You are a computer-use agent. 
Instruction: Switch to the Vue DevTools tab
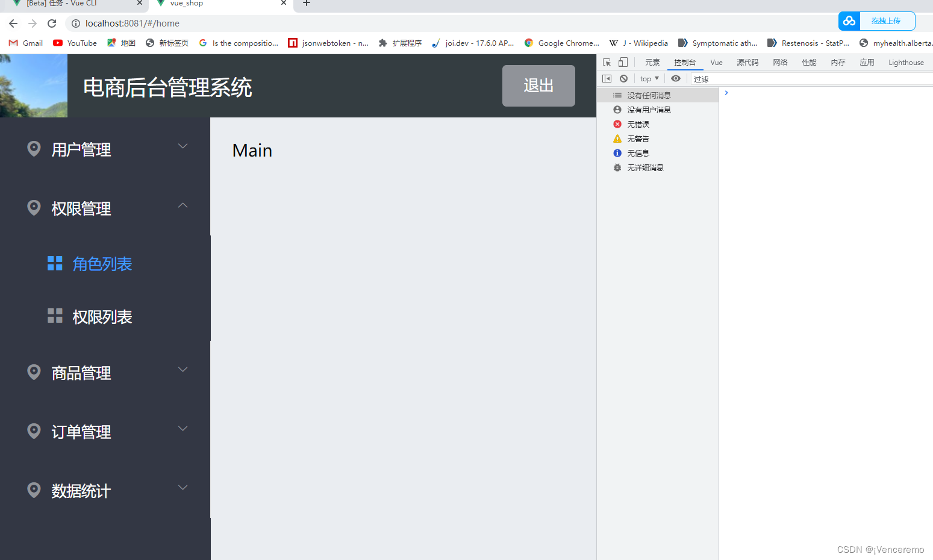point(716,62)
